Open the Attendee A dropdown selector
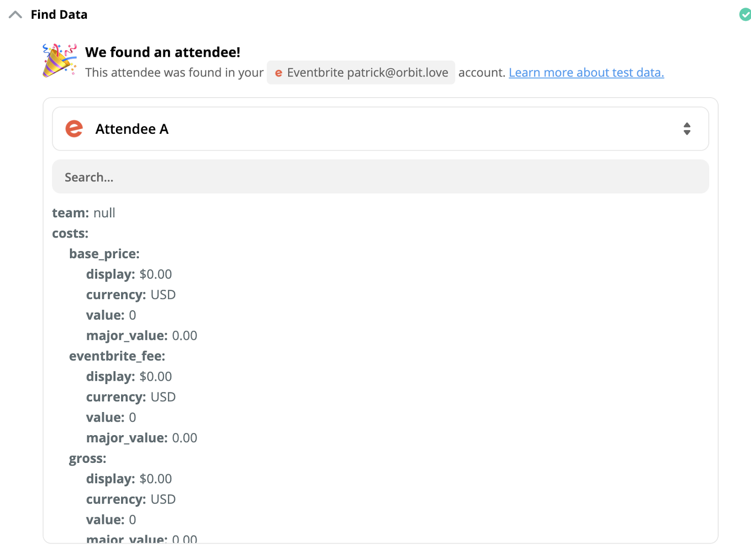751x560 pixels. [x=380, y=129]
